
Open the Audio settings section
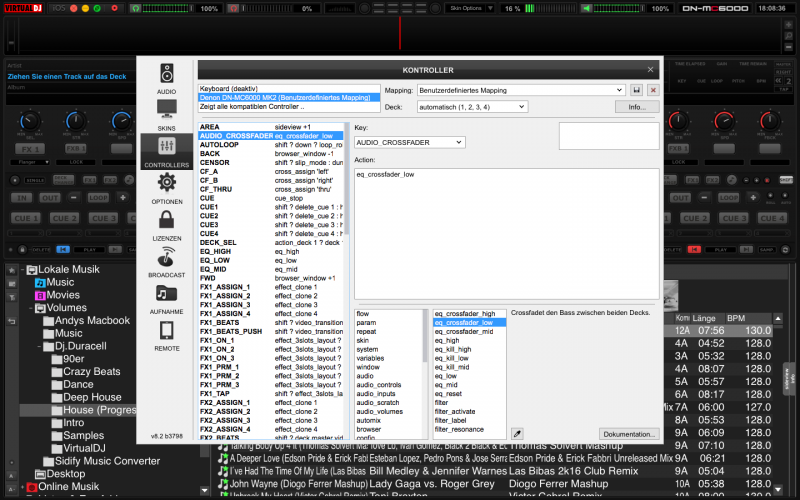(x=166, y=79)
